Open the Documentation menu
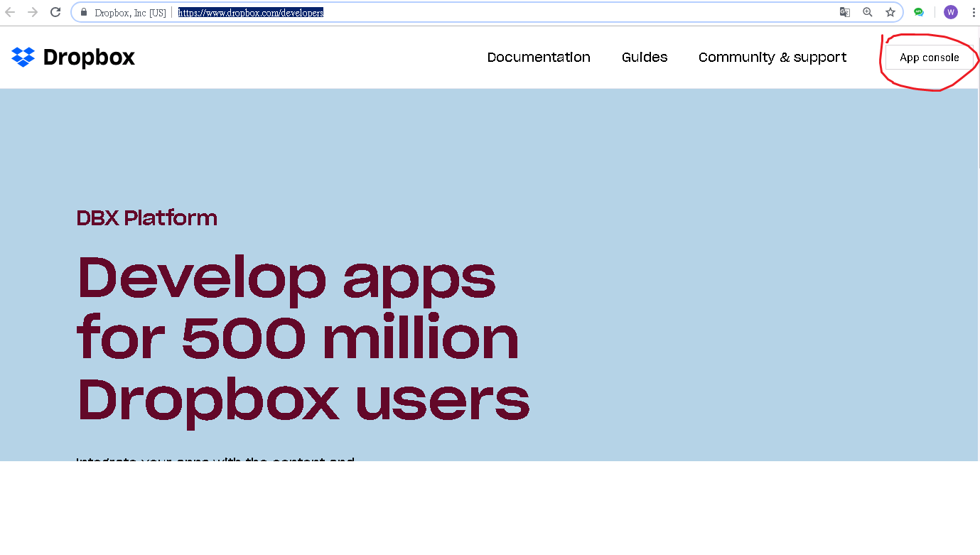The width and height of the screenshot is (980, 555). point(539,57)
